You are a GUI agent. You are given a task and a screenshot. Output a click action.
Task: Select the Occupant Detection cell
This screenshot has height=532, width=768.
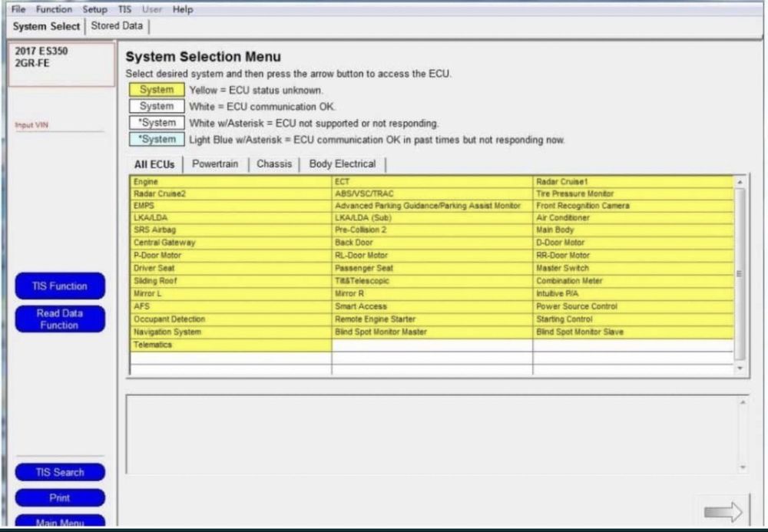(230, 319)
